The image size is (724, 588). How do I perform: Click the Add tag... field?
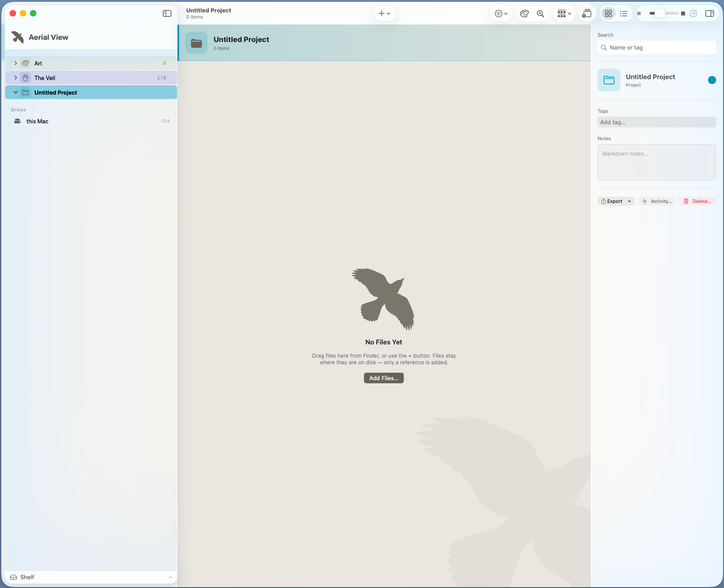(x=656, y=122)
